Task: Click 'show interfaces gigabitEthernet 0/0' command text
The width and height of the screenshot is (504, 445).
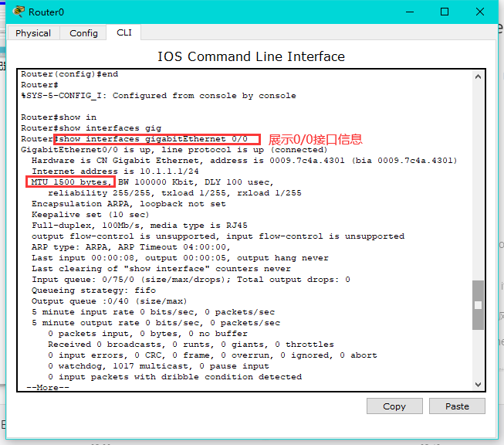Action: (154, 139)
